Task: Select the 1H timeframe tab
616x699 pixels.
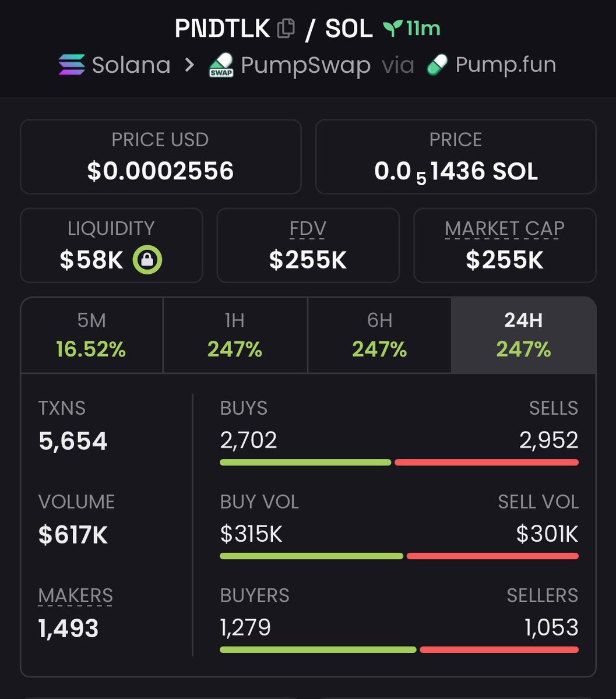Action: [x=235, y=335]
